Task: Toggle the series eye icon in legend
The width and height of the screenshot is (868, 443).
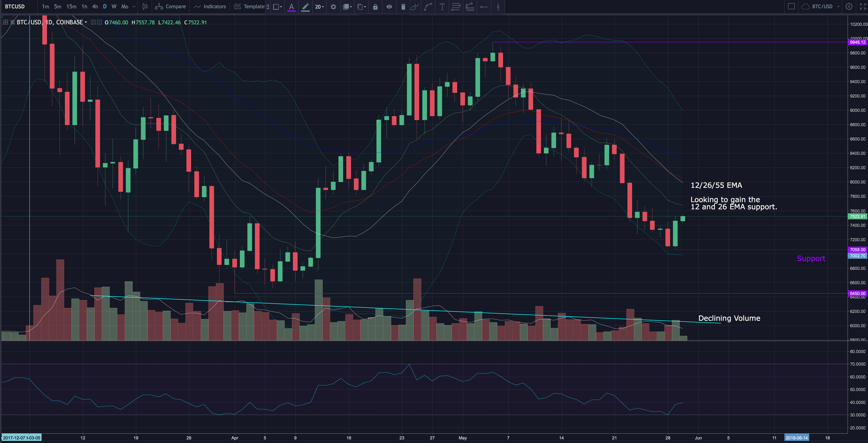Action: tap(93, 22)
